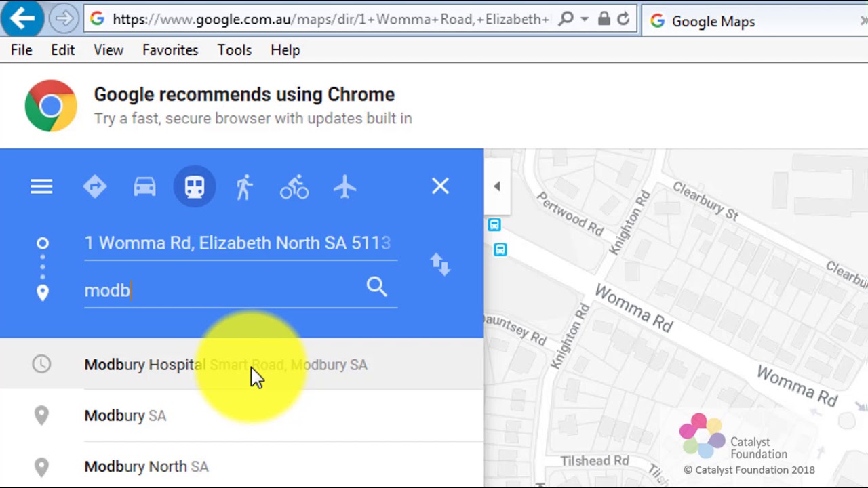Click 'Tilshead Rd' label on map
The height and width of the screenshot is (488, 868).
coord(595,461)
